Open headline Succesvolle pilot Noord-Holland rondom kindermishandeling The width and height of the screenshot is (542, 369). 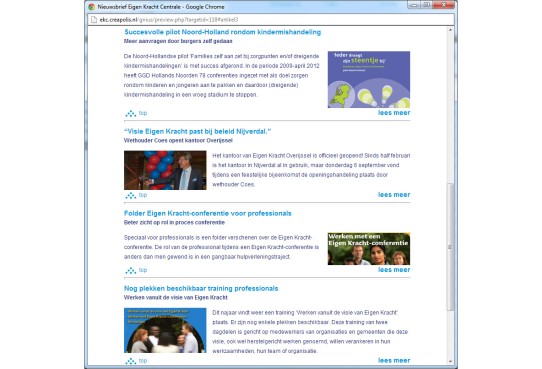(222, 32)
